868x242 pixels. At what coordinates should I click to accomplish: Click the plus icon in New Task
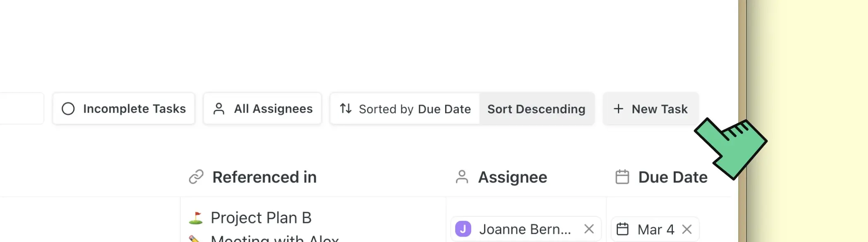[x=618, y=109]
